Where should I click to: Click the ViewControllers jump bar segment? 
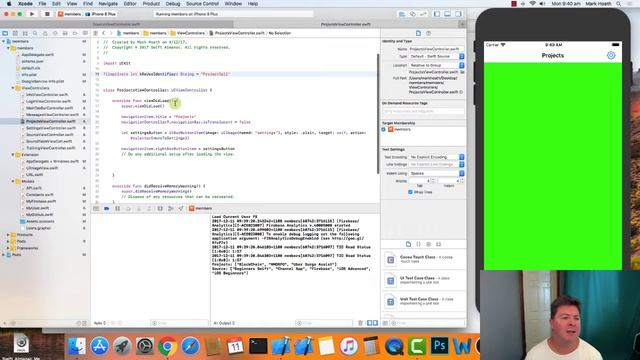coord(188,33)
